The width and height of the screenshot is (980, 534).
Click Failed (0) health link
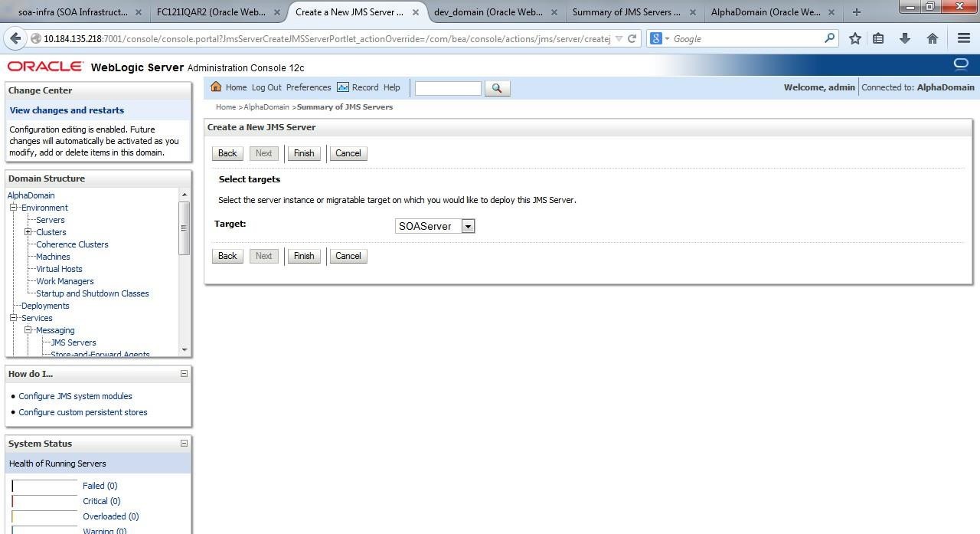pos(100,486)
